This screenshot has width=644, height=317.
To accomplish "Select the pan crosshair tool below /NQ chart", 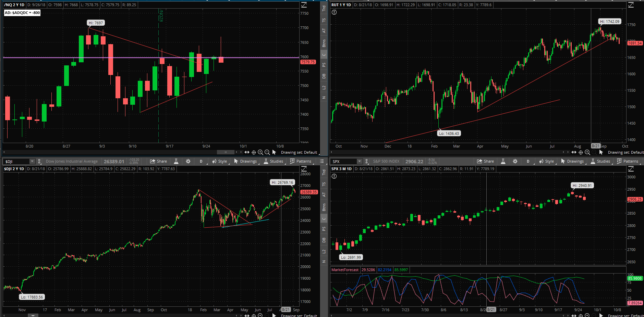I will point(254,152).
